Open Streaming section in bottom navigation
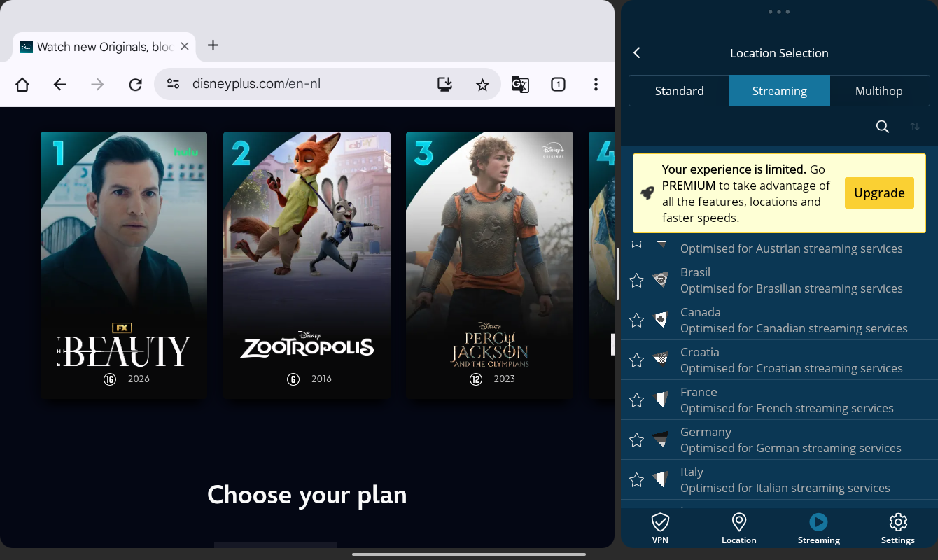938x560 pixels. [818, 528]
